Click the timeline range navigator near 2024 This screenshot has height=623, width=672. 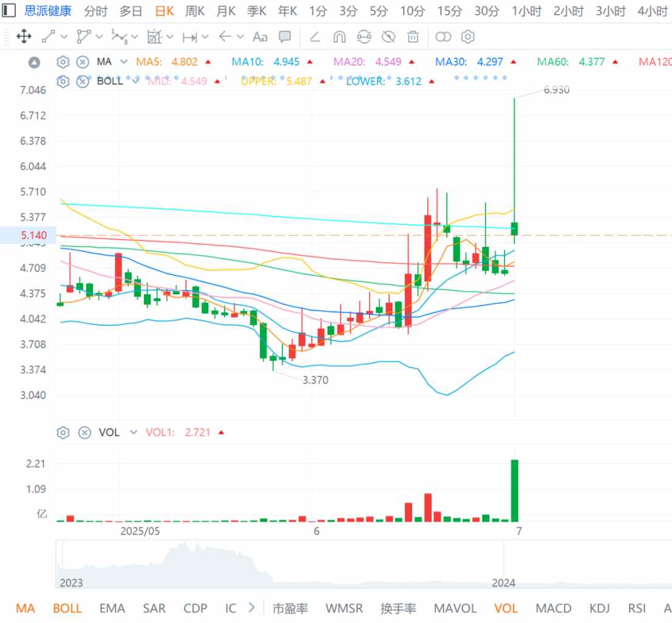pos(504,565)
